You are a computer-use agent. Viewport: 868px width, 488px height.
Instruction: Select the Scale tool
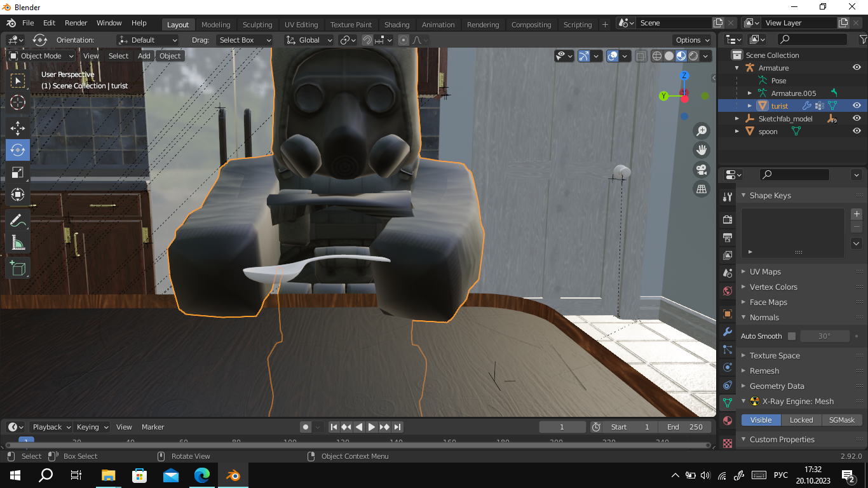[18, 172]
